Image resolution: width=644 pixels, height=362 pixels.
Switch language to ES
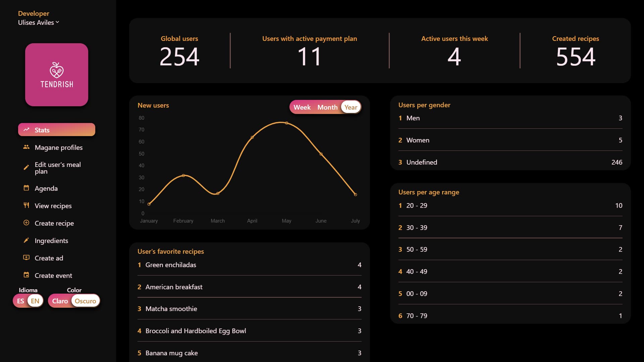(x=20, y=301)
